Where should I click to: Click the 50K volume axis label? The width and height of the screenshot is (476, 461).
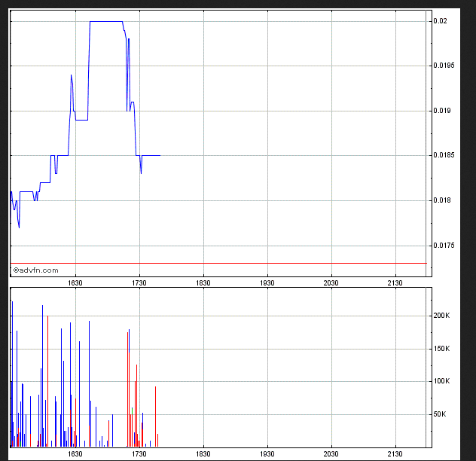pyautogui.click(x=441, y=414)
